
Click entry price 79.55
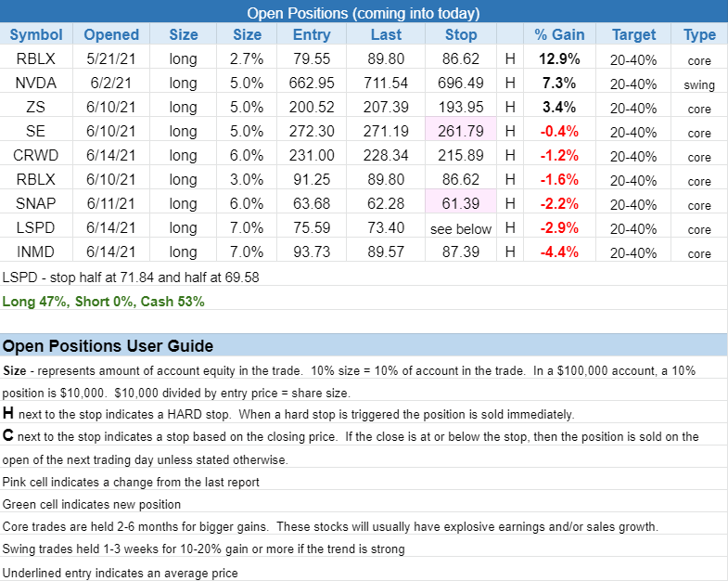312,58
